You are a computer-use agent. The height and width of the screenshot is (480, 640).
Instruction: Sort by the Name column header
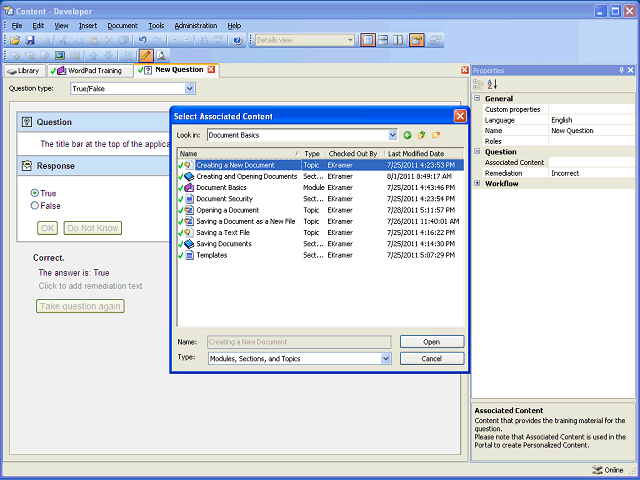tap(240, 154)
